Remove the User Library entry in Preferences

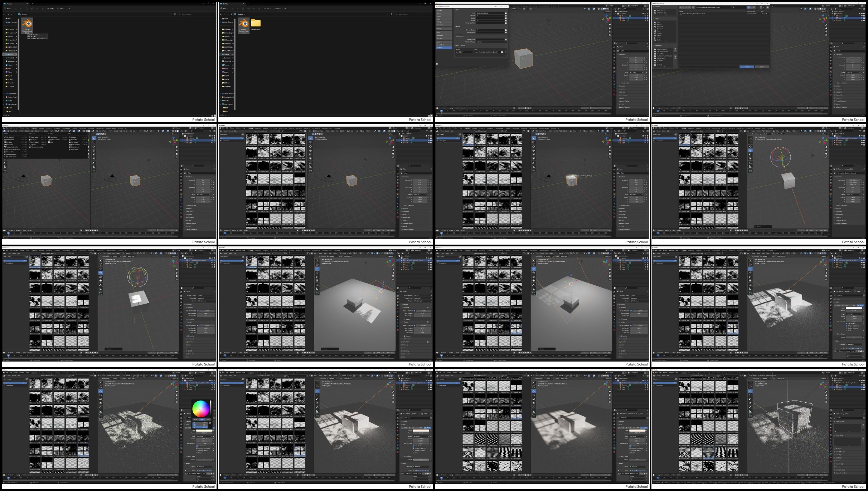point(505,52)
